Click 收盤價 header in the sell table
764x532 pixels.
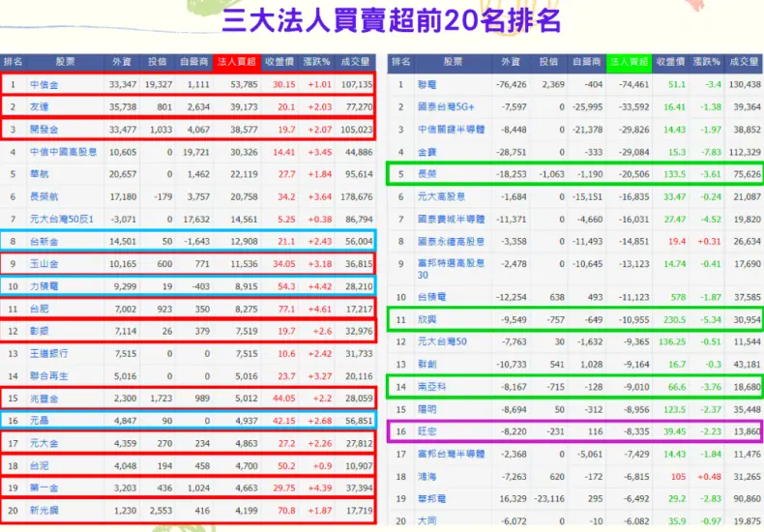[x=671, y=62]
